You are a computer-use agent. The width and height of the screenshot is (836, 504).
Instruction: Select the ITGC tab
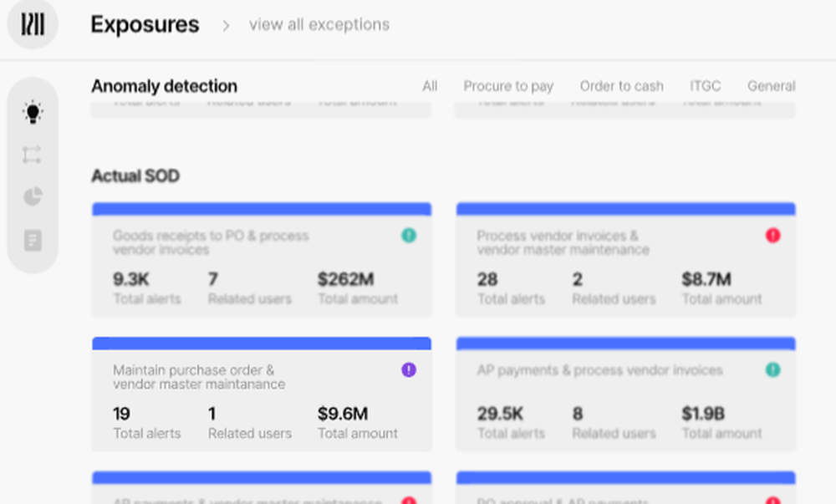(x=705, y=86)
